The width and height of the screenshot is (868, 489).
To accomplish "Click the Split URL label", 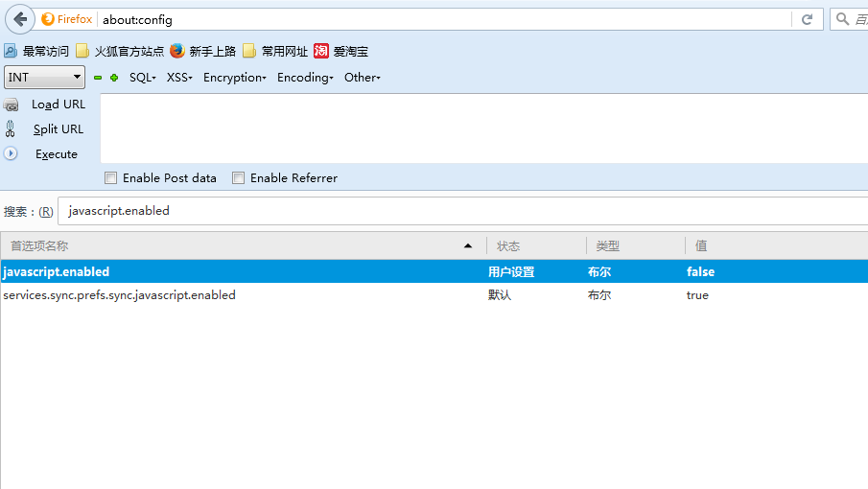I will 59,129.
